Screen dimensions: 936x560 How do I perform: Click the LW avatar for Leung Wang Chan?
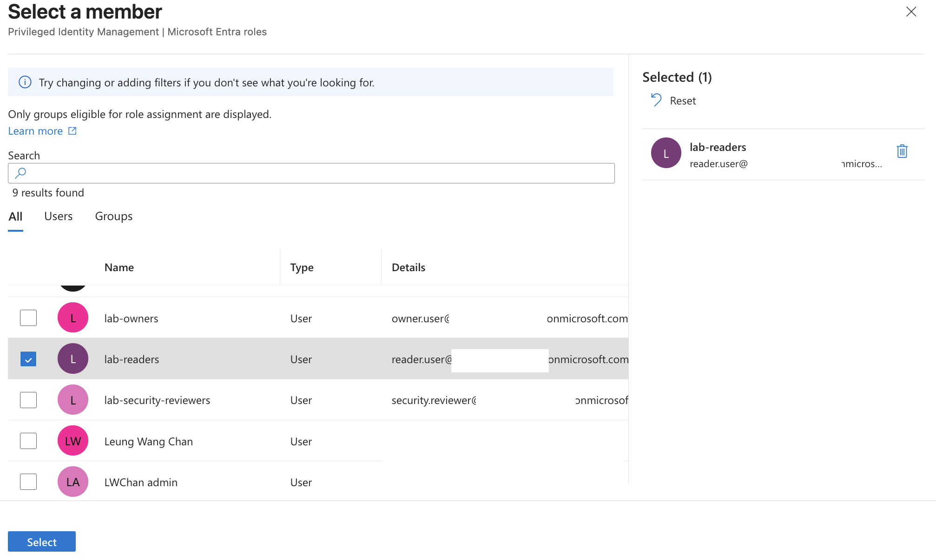tap(73, 441)
